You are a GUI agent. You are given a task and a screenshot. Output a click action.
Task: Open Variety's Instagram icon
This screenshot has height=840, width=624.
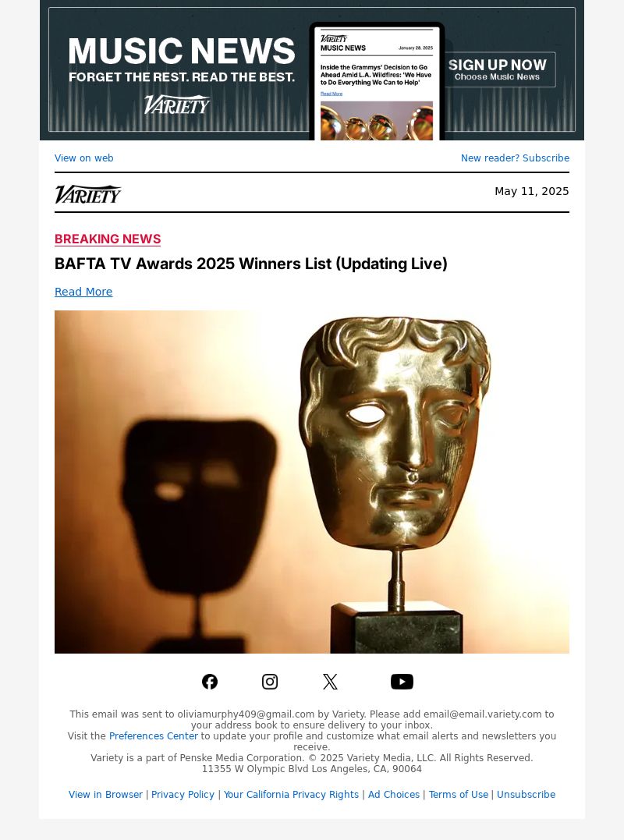point(269,682)
